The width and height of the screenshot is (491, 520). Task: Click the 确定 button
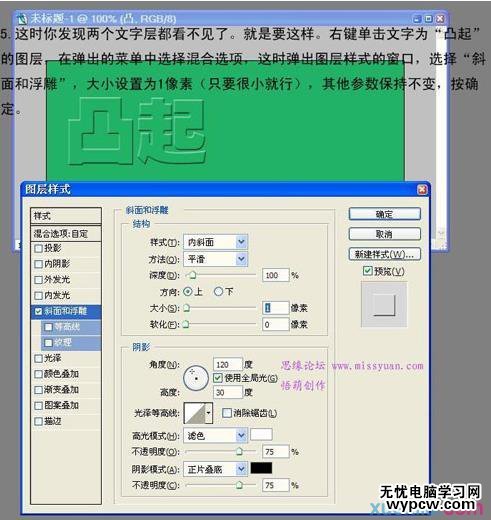[384, 214]
